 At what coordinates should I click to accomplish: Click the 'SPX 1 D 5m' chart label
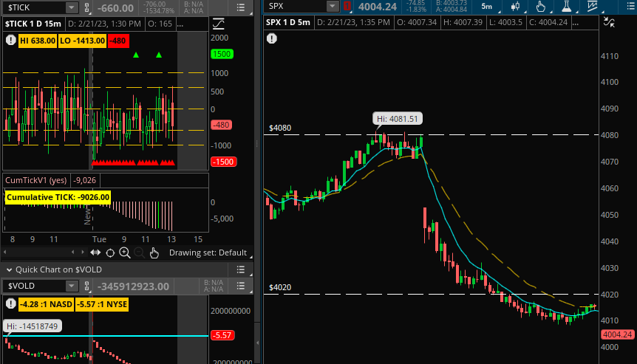coord(288,23)
